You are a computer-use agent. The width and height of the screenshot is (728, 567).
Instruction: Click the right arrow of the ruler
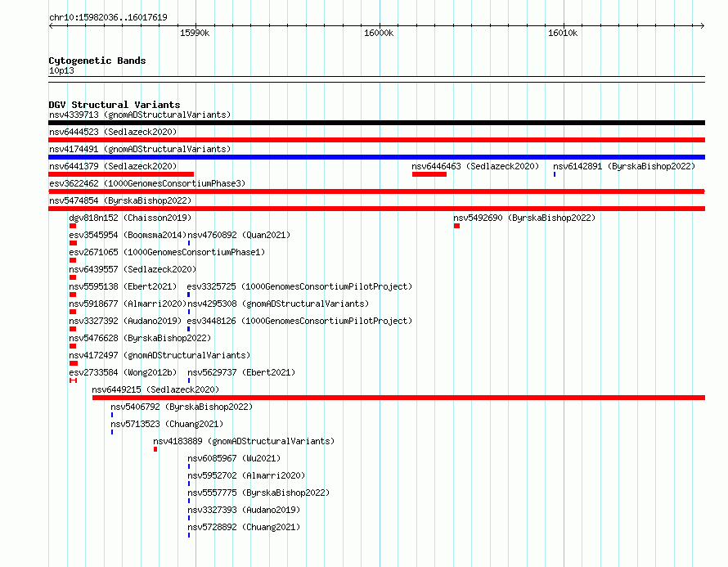[x=703, y=25]
